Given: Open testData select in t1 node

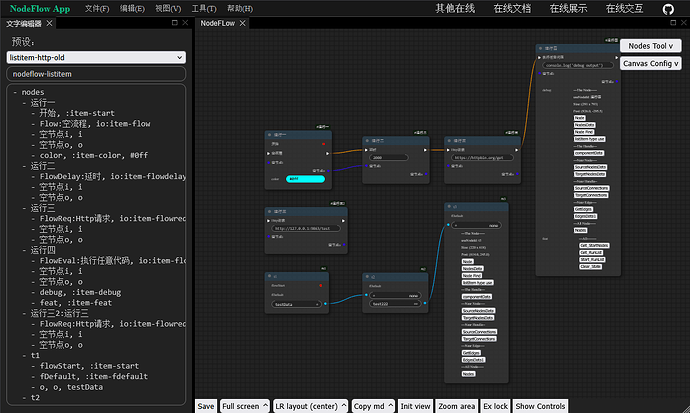Looking at the screenshot, I should (296, 304).
